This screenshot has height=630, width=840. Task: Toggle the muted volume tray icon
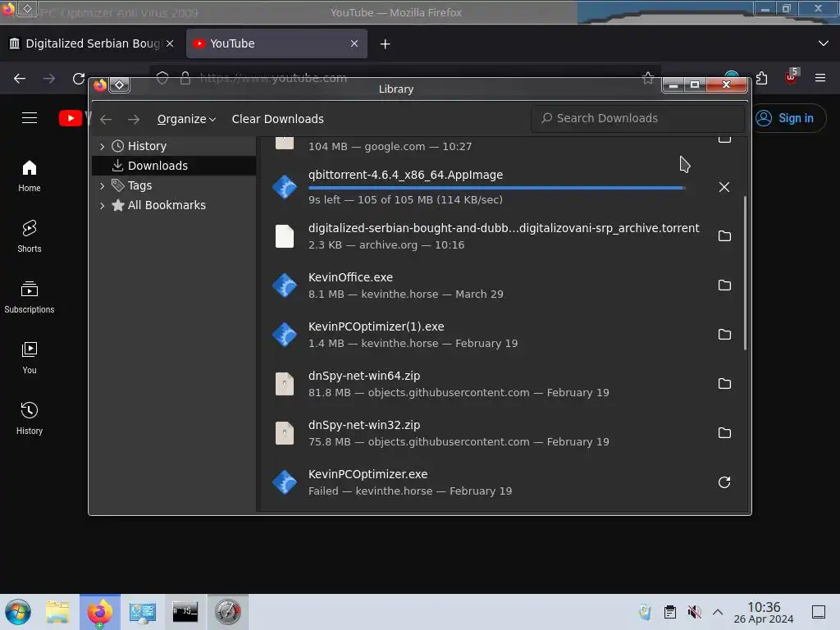694,612
